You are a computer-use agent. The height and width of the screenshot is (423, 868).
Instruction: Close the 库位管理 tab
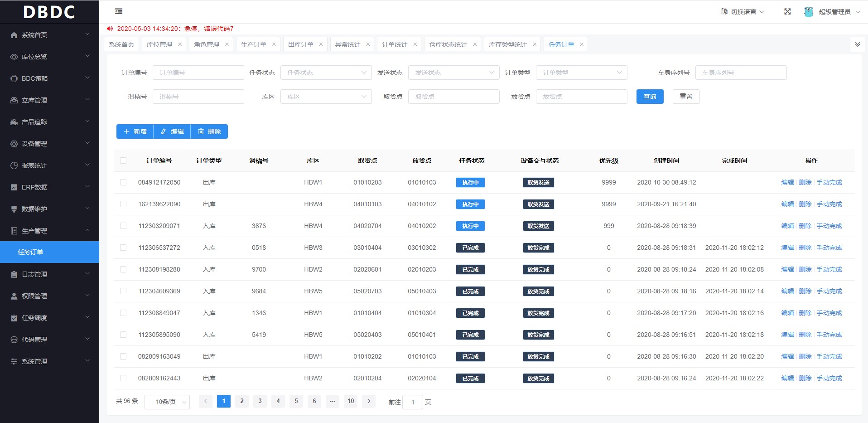tap(180, 44)
